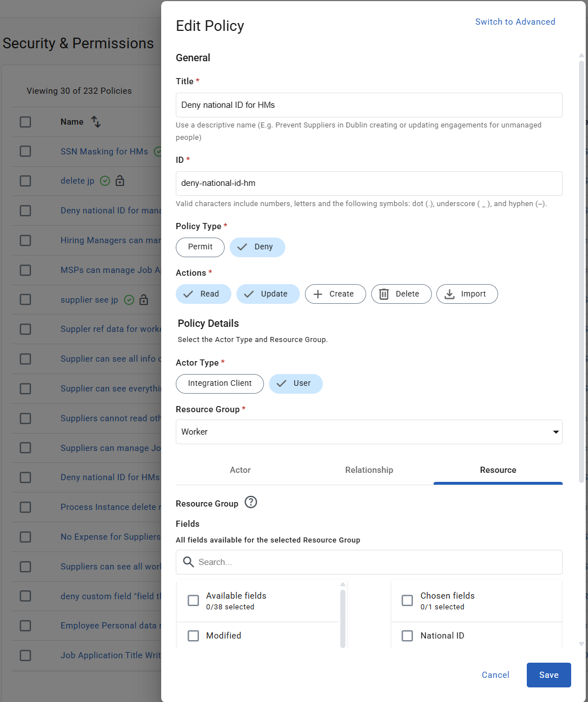
Task: Open the Resource Group Worker dropdown
Action: (369, 432)
